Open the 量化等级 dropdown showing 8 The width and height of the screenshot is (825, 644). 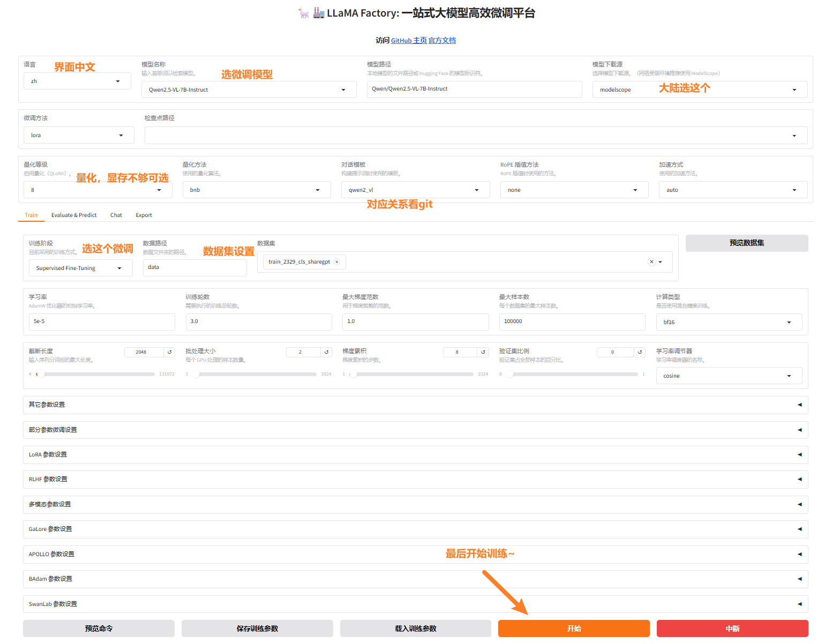coord(98,190)
